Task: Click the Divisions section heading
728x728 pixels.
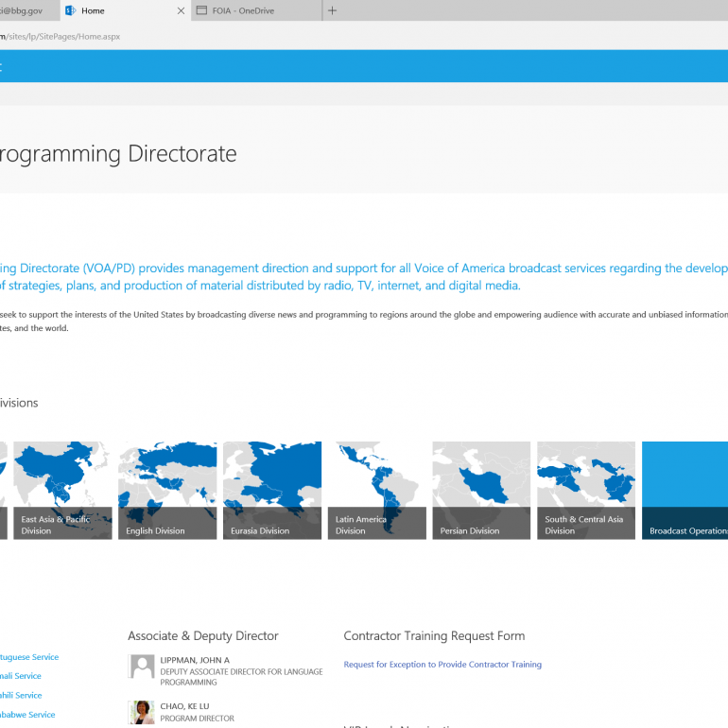Action: (x=19, y=403)
